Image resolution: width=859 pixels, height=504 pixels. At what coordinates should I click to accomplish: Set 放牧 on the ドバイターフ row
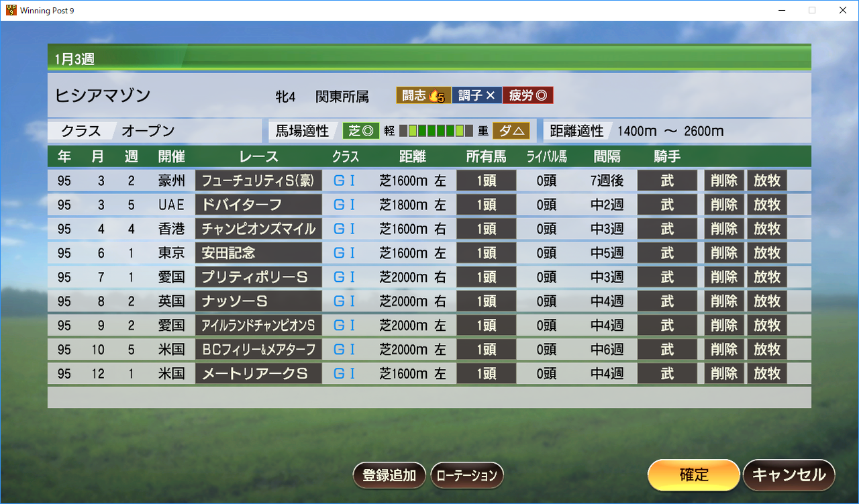pyautogui.click(x=767, y=205)
